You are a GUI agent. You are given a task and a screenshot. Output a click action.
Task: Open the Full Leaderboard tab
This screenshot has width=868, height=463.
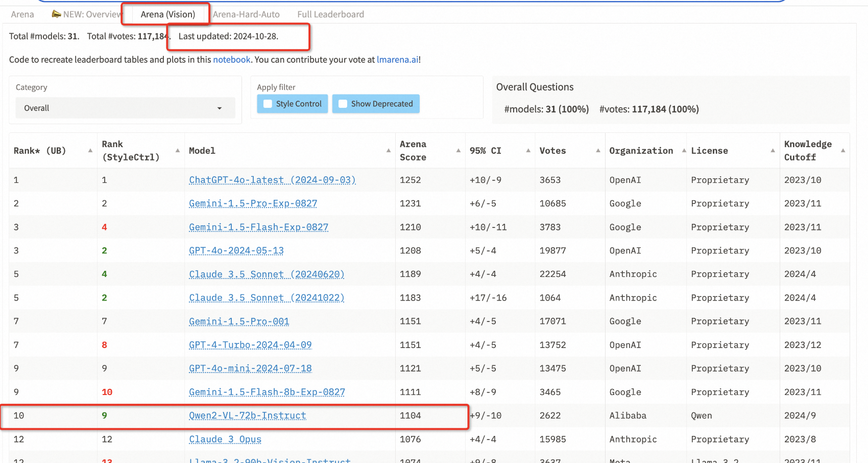point(331,14)
